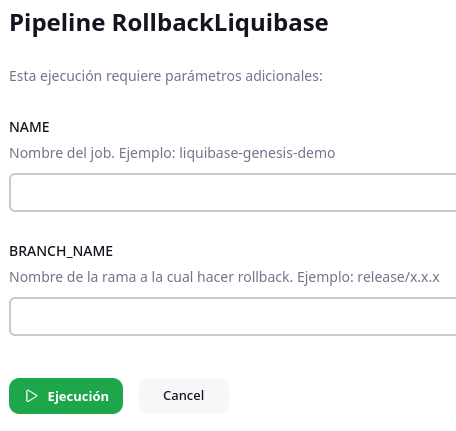Click the 'Ejecución' label on the green button
Screen dimensions: 456x431
[x=78, y=397]
